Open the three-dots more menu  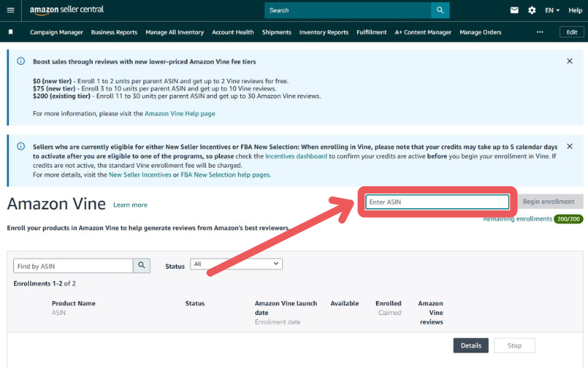[540, 32]
